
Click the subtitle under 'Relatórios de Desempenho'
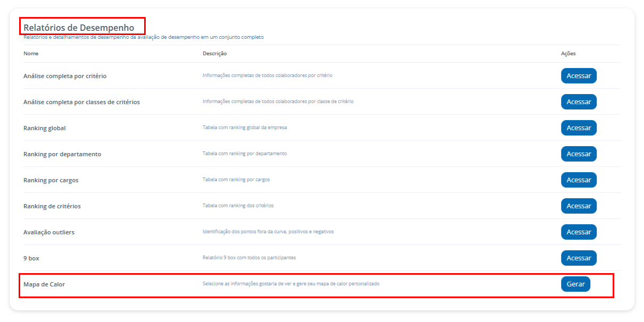coord(144,37)
